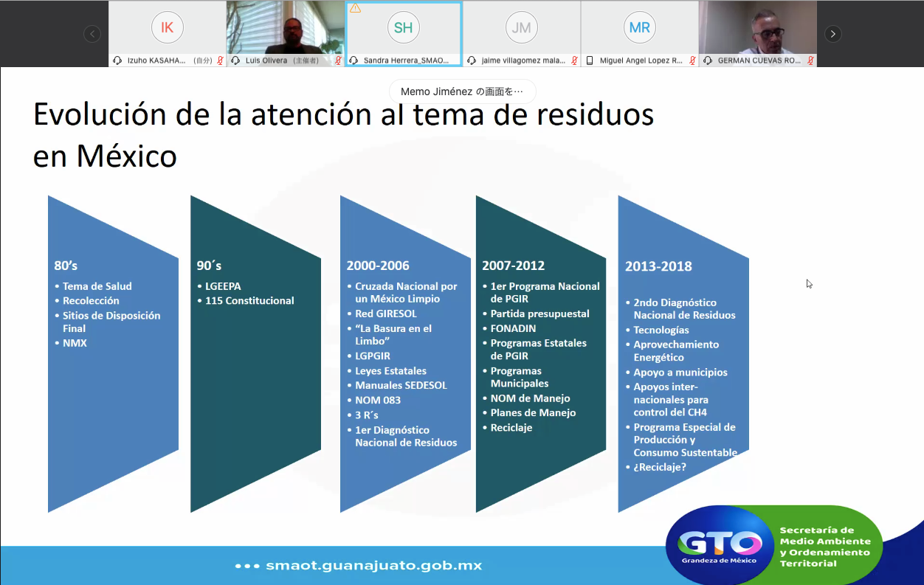This screenshot has height=585, width=924.
Task: Click the 'Tecnologías' bullet
Action: pos(661,330)
